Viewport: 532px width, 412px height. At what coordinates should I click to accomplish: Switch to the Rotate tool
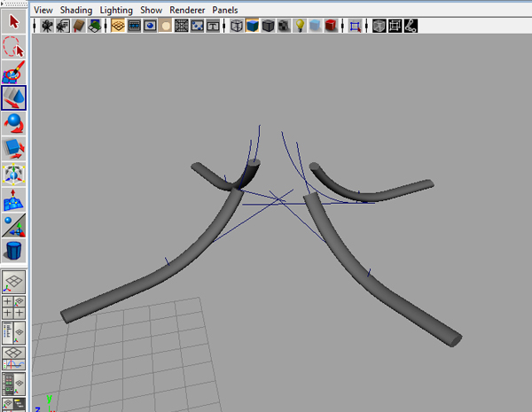coord(14,123)
